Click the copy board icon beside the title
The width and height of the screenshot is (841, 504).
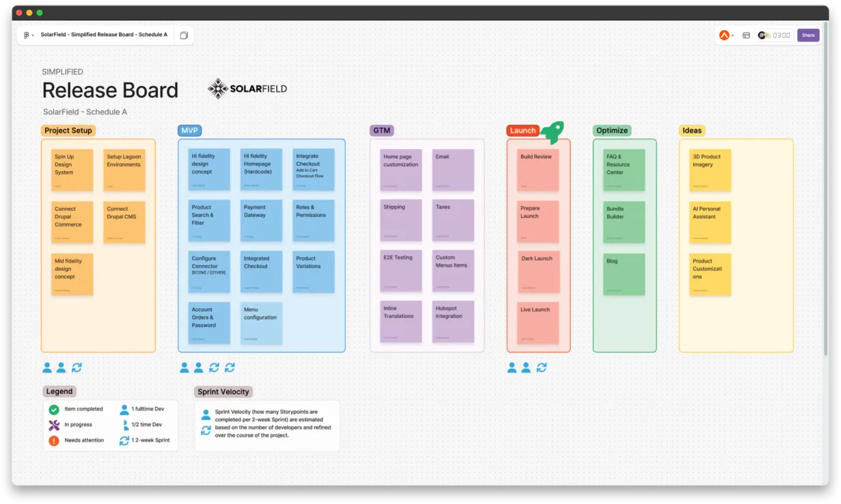(184, 35)
